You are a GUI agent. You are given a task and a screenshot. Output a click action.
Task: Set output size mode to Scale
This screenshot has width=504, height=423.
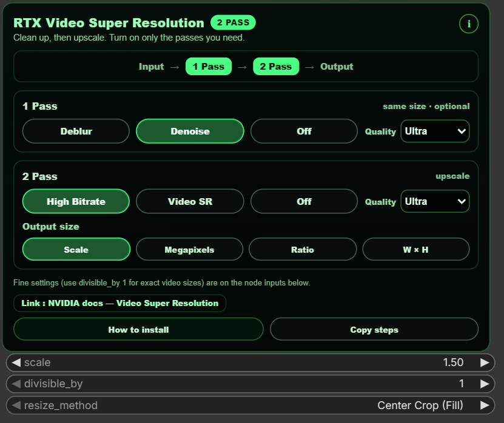click(76, 249)
